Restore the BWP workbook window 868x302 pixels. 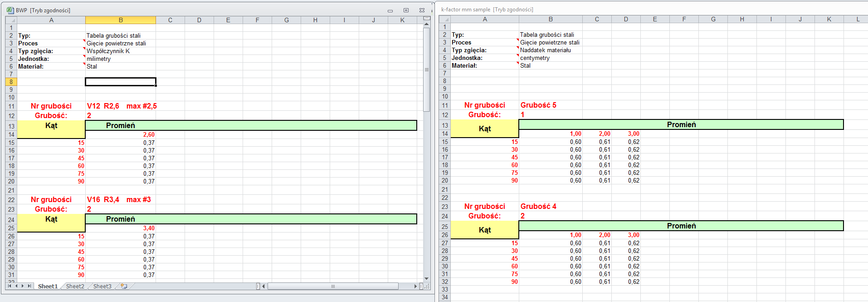click(x=406, y=10)
